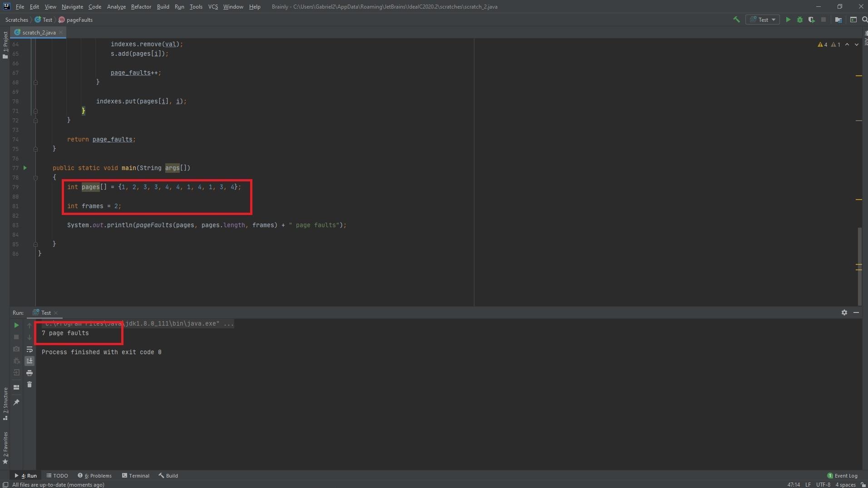Jump to next highlighted error arrow
Screen dimensions: 868x488
tap(856, 44)
